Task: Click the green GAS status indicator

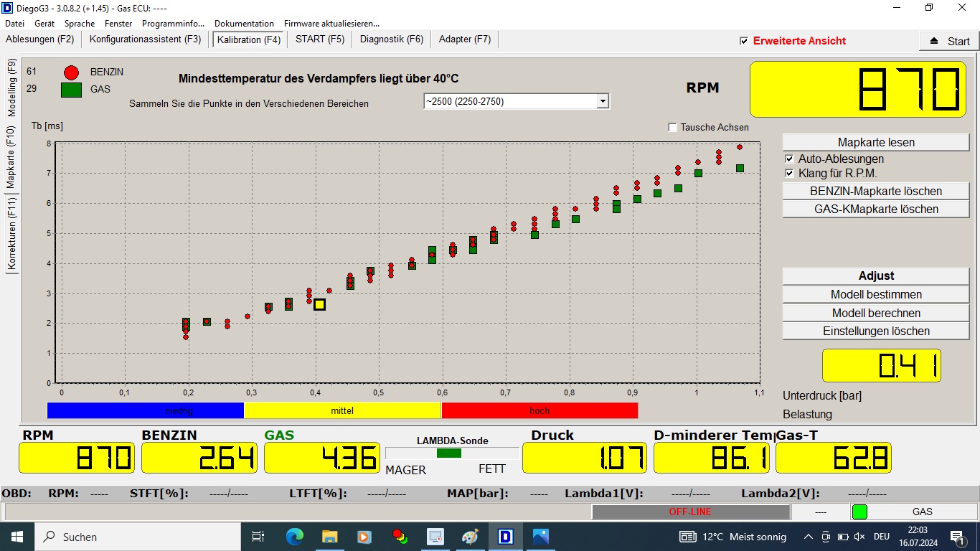Action: pos(859,512)
